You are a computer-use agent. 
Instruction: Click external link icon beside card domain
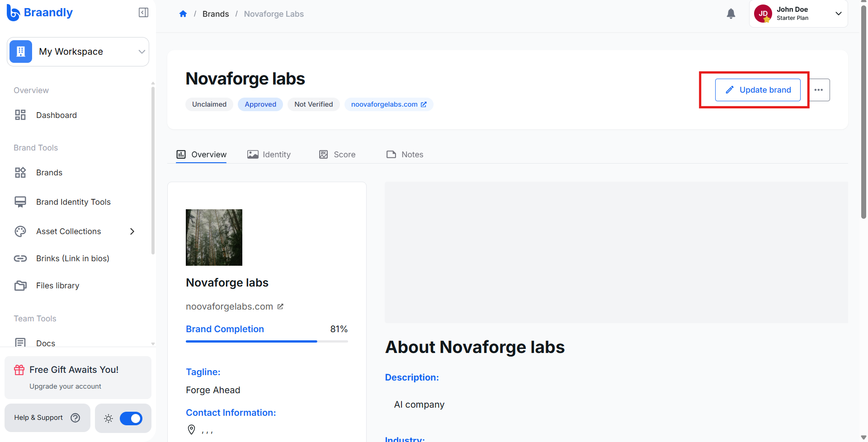pos(280,306)
